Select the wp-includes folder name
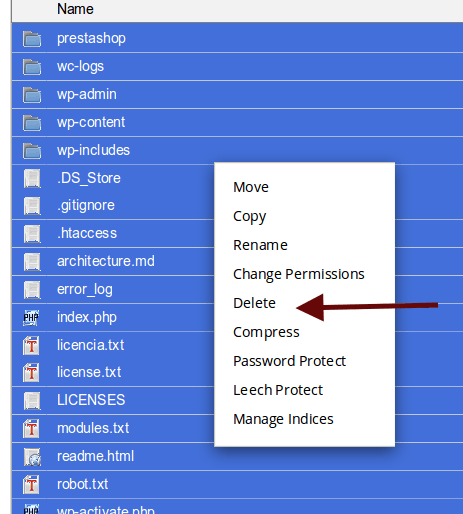 point(93,150)
